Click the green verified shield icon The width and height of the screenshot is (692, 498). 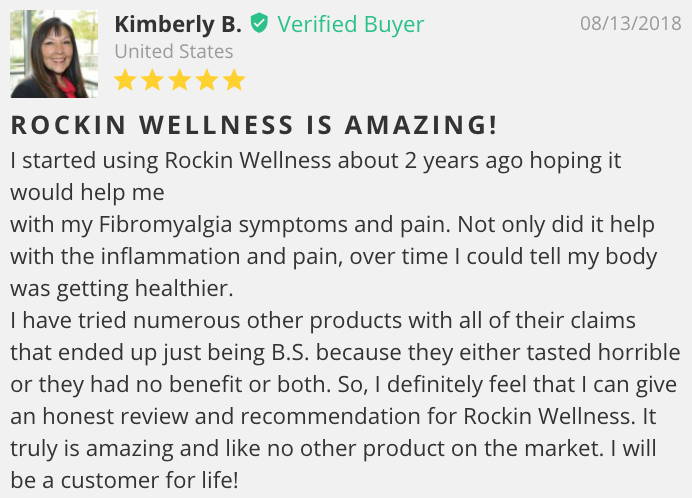pyautogui.click(x=259, y=23)
